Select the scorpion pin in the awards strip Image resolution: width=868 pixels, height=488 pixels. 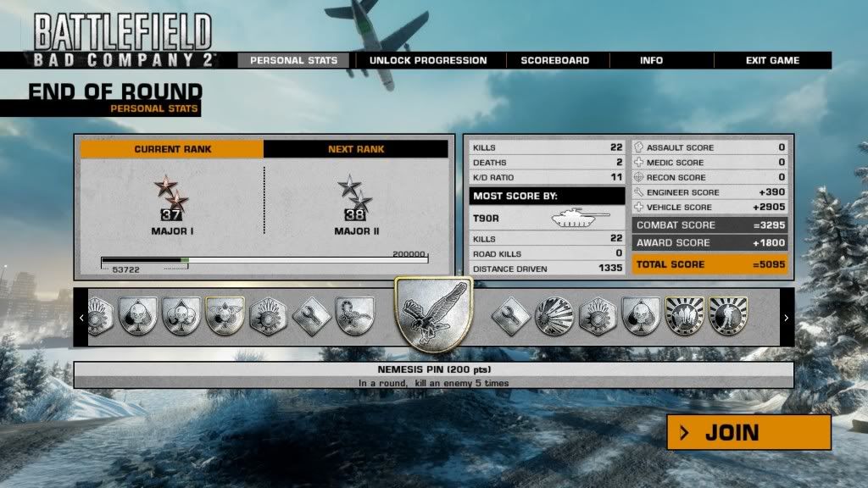[354, 316]
